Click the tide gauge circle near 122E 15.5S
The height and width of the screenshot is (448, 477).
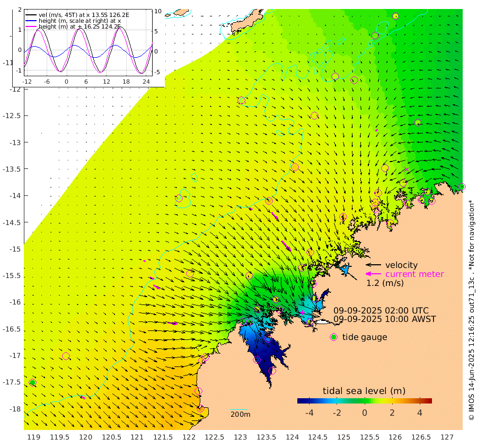pos(190,273)
